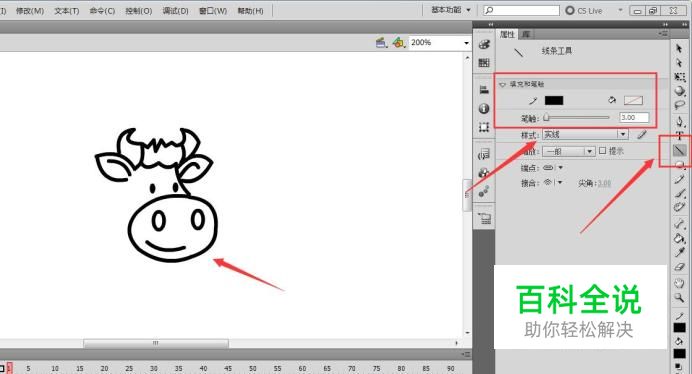Collapse the 填充和笔触 section
692x374 pixels.
[503, 84]
